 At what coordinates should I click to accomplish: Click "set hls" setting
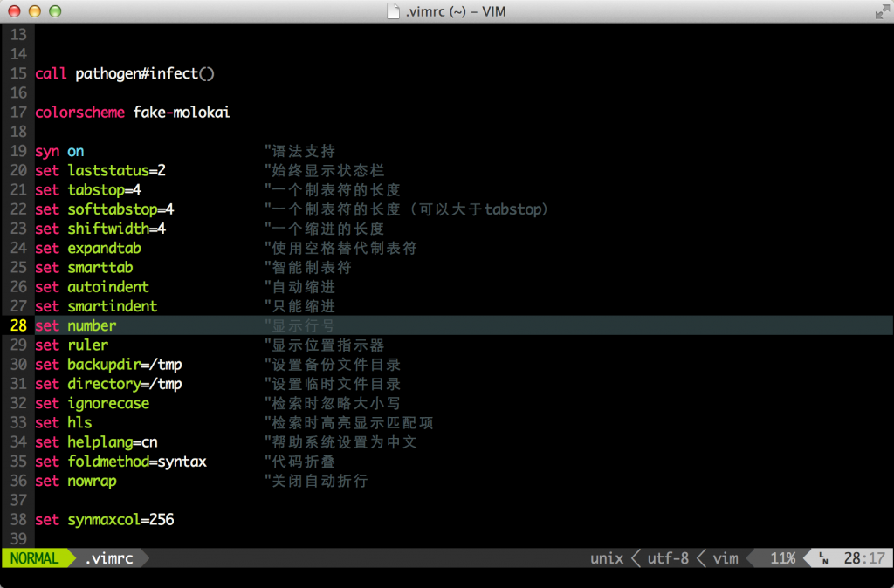coord(64,422)
